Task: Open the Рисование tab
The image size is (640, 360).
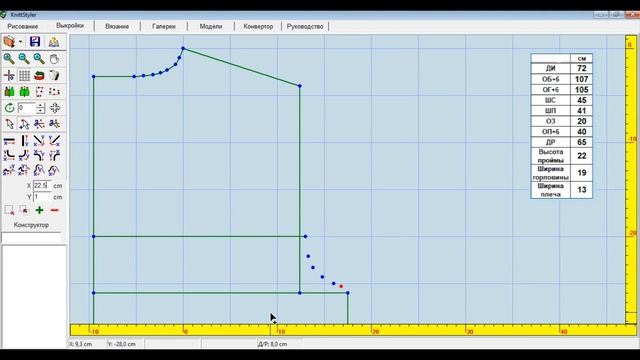Action: tap(22, 26)
